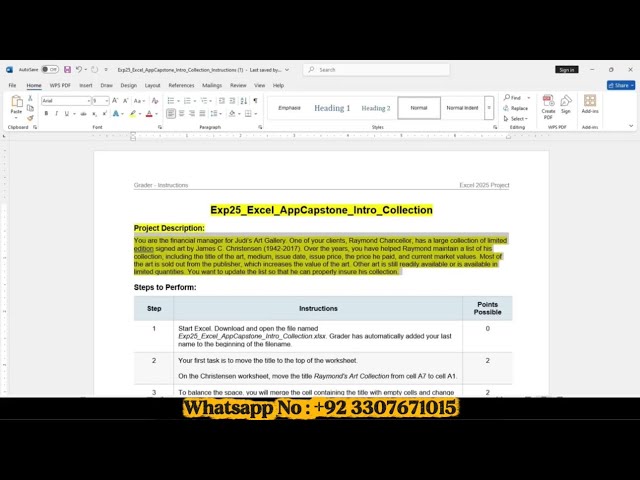
Task: Expand the document title saved-status dropdown
Action: 287,70
